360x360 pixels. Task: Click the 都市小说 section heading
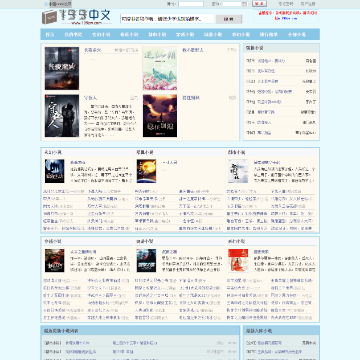tap(236, 152)
